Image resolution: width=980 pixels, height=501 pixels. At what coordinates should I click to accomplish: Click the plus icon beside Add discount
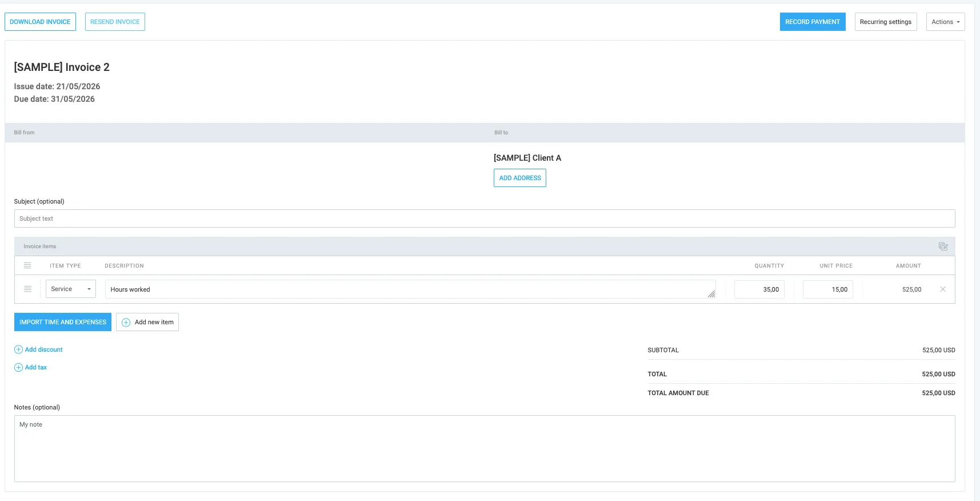click(18, 349)
